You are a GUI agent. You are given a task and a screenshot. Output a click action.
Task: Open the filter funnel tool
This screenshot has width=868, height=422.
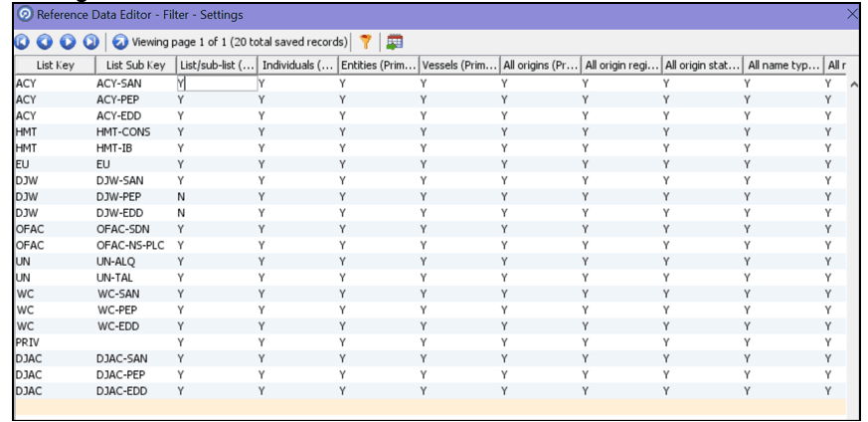365,42
